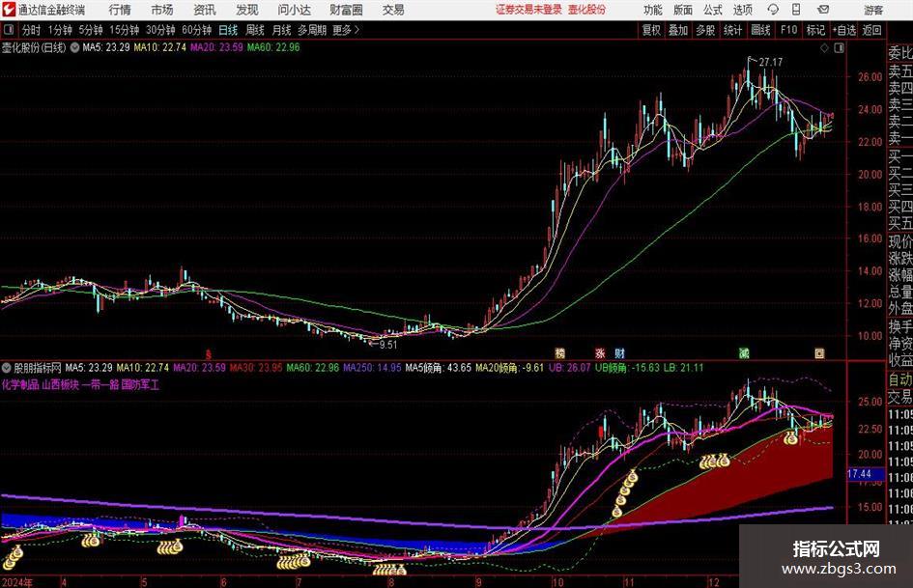Click the 9.51 low price label

(387, 345)
